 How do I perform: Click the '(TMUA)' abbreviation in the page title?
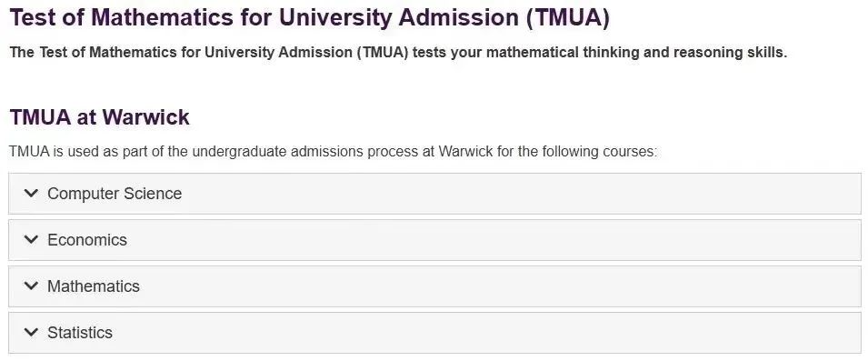click(x=568, y=17)
